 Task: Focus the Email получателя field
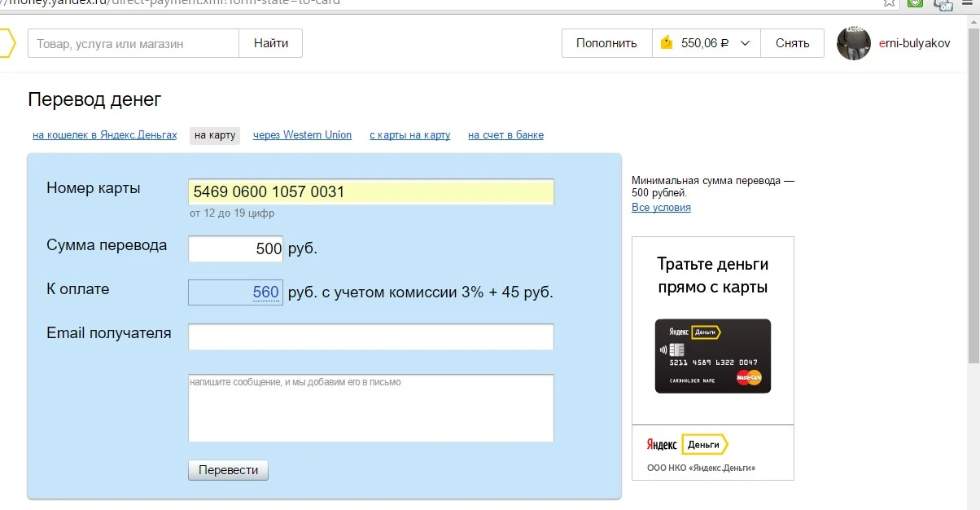(x=371, y=336)
